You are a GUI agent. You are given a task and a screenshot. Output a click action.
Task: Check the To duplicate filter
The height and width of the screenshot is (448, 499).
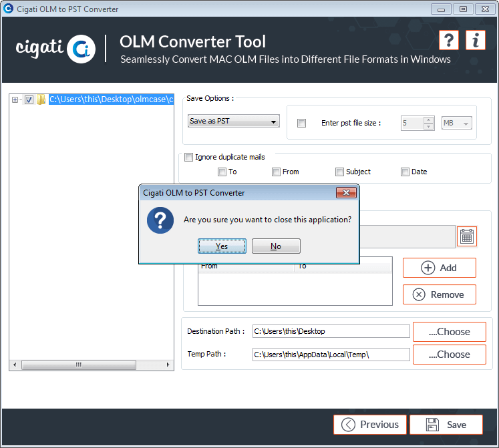click(x=222, y=172)
